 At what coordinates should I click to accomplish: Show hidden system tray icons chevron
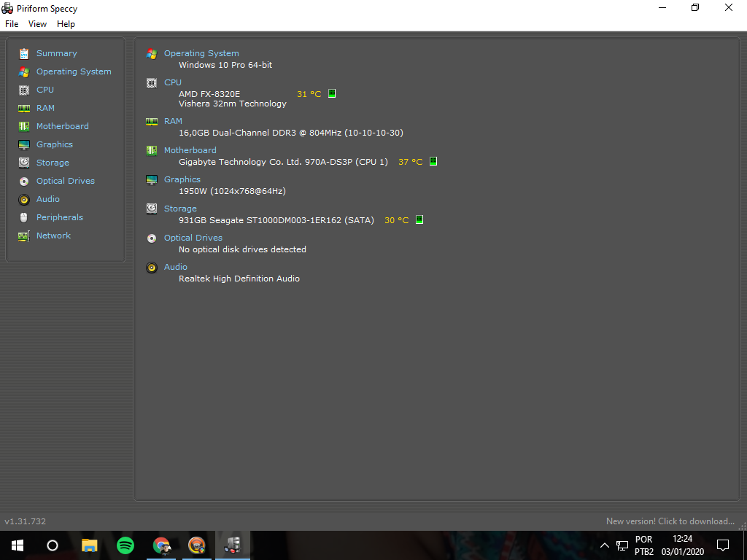click(604, 545)
